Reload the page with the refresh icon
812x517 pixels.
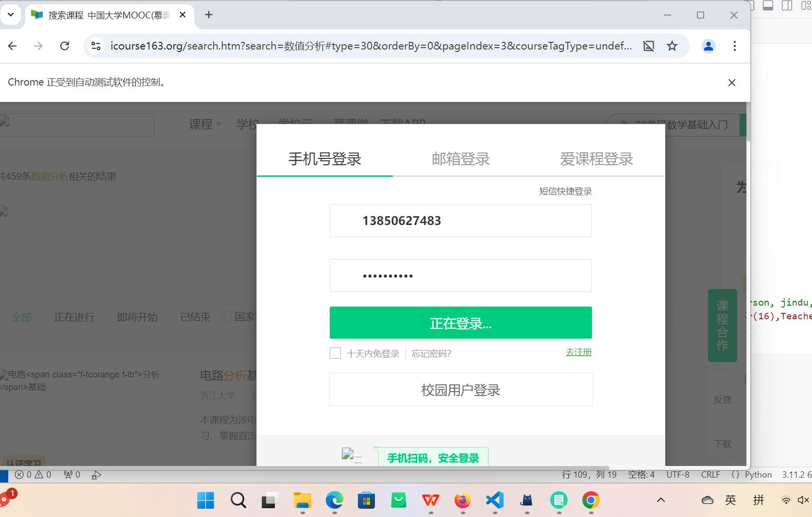[x=64, y=46]
